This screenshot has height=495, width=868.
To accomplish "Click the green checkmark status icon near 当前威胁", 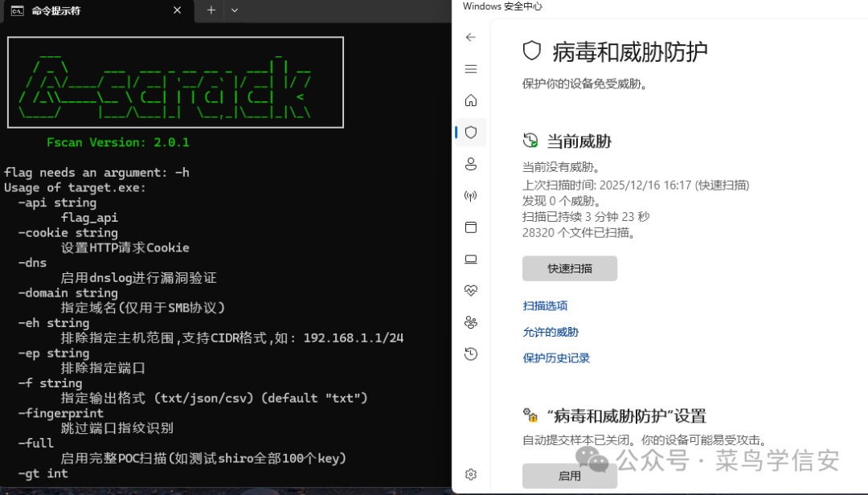I will click(530, 139).
